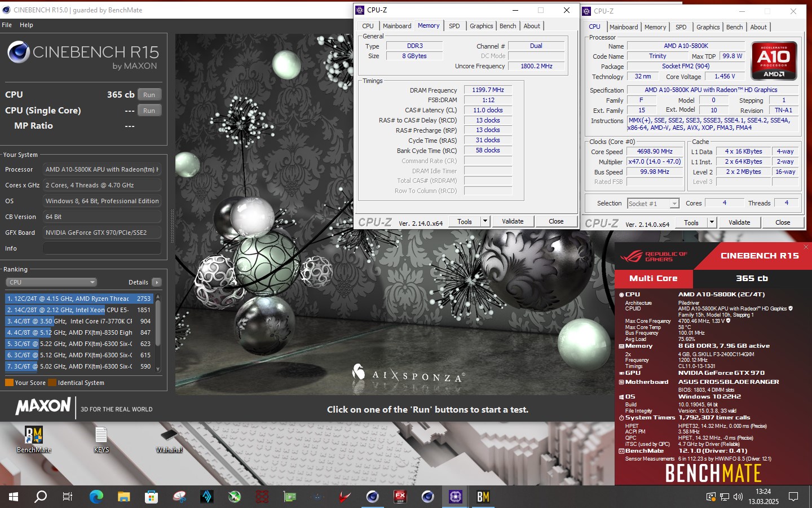Click the red grid pattern taskbar icon
The height and width of the screenshot is (508, 812).
pos(262,497)
